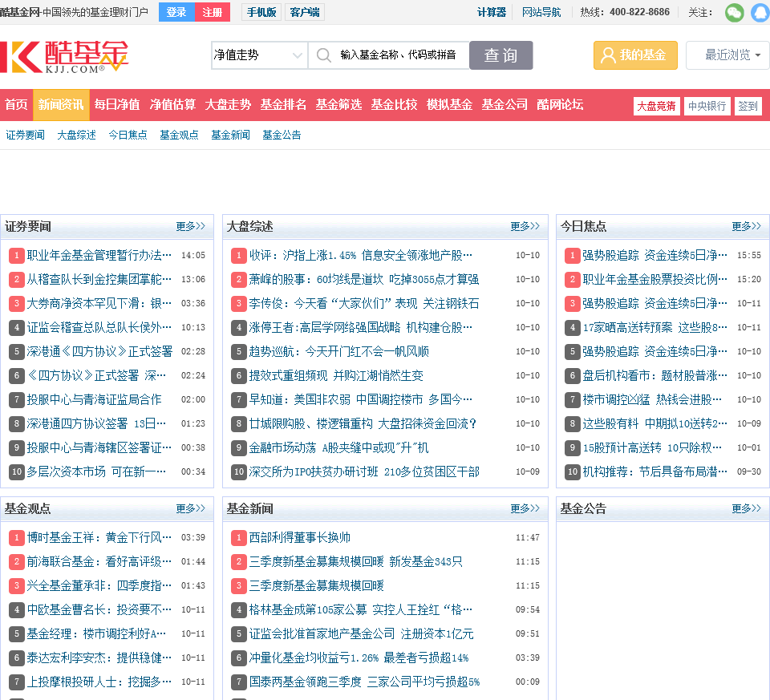
Task: Open article 中欧基金曹名长：投资要不
Action: [x=99, y=609]
